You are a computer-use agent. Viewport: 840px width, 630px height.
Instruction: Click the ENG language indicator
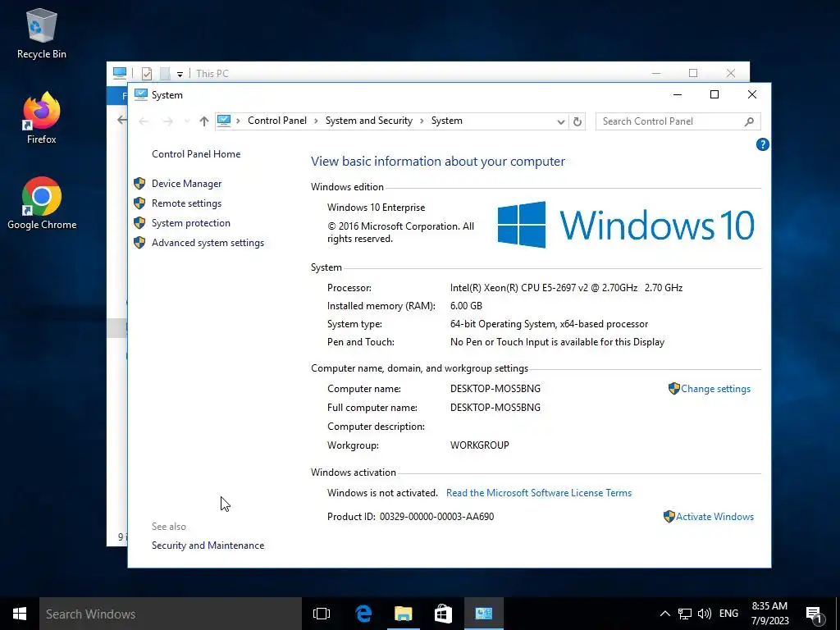tap(728, 614)
